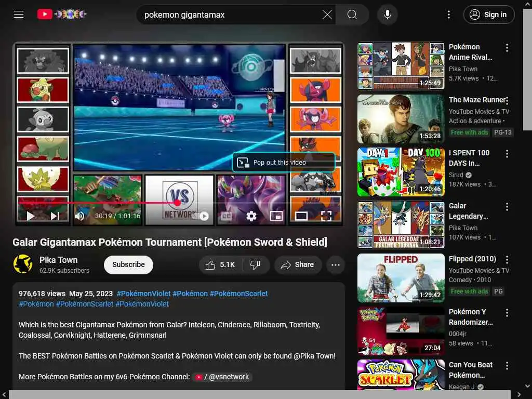Viewport: 532px width, 399px height.
Task: Open more actions ellipsis button
Action: click(335, 264)
